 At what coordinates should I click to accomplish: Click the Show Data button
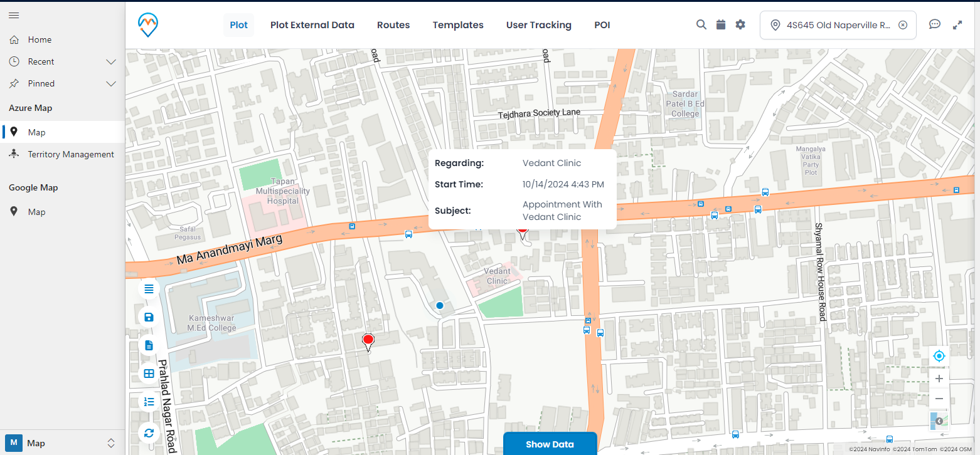pos(550,444)
